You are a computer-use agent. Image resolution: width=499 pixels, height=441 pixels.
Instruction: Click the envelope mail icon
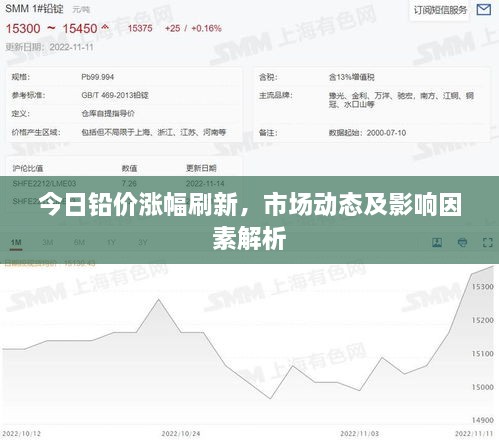tap(483, 10)
